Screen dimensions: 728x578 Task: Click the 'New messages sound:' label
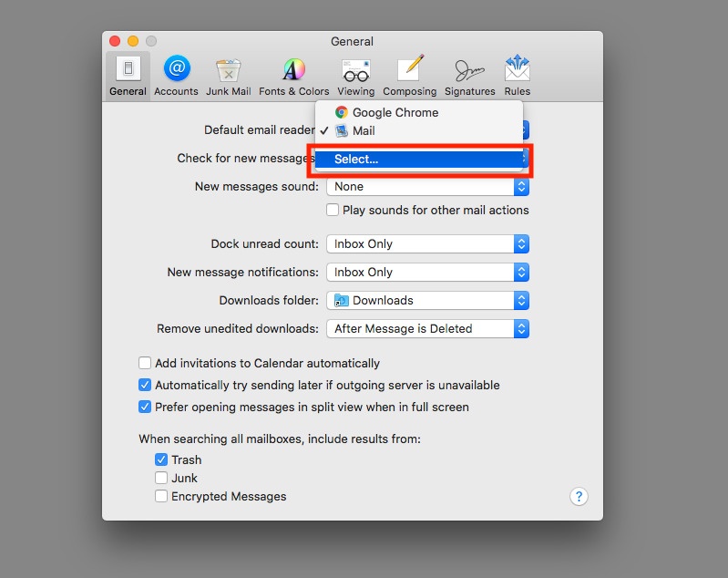[x=257, y=187]
